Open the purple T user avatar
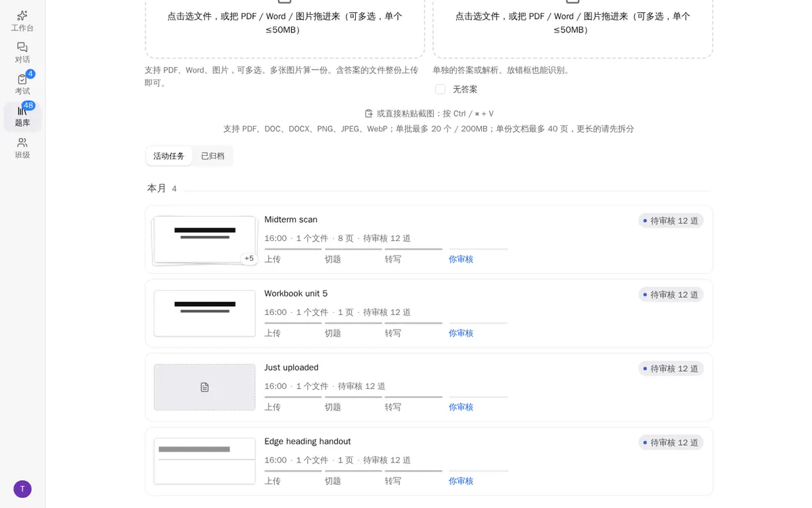 click(22, 489)
